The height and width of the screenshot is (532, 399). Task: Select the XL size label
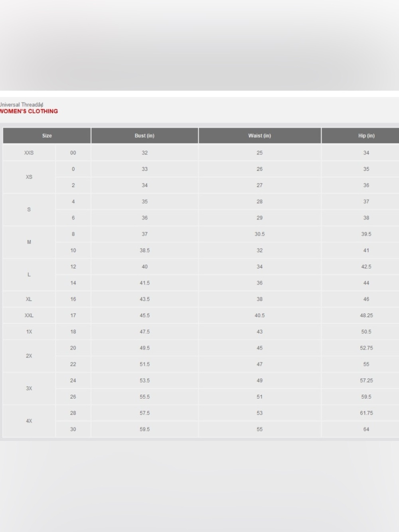[29, 299]
